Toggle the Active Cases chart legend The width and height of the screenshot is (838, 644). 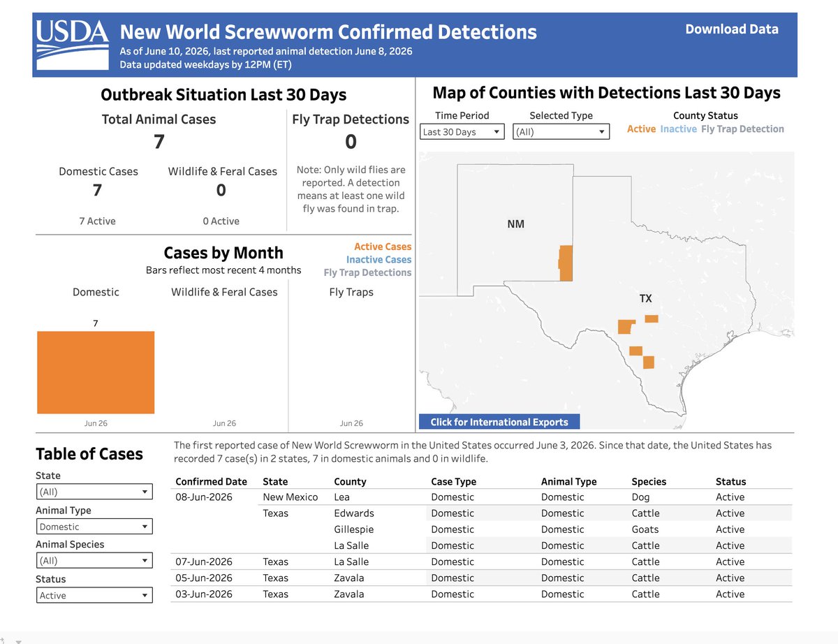pos(383,247)
